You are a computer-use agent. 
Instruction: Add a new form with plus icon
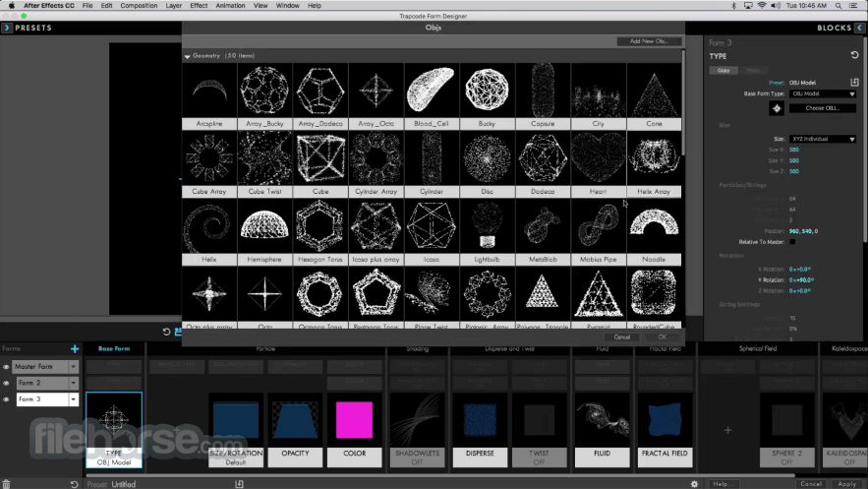click(x=75, y=349)
